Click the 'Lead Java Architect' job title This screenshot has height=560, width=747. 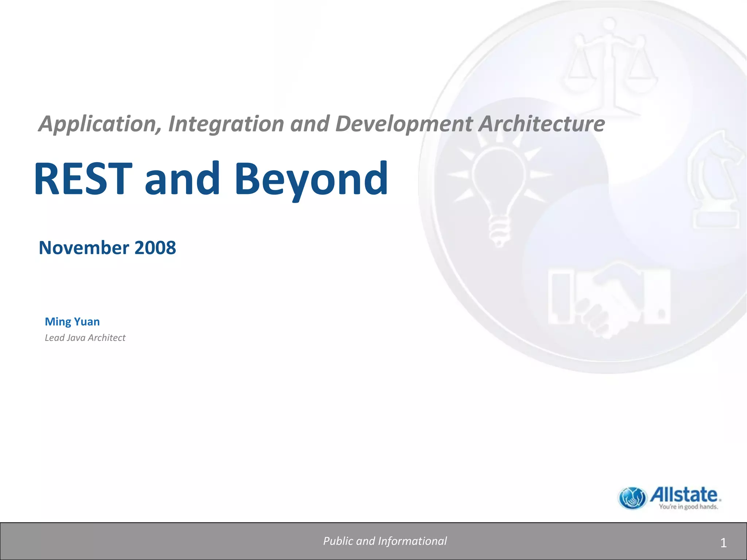(x=85, y=338)
